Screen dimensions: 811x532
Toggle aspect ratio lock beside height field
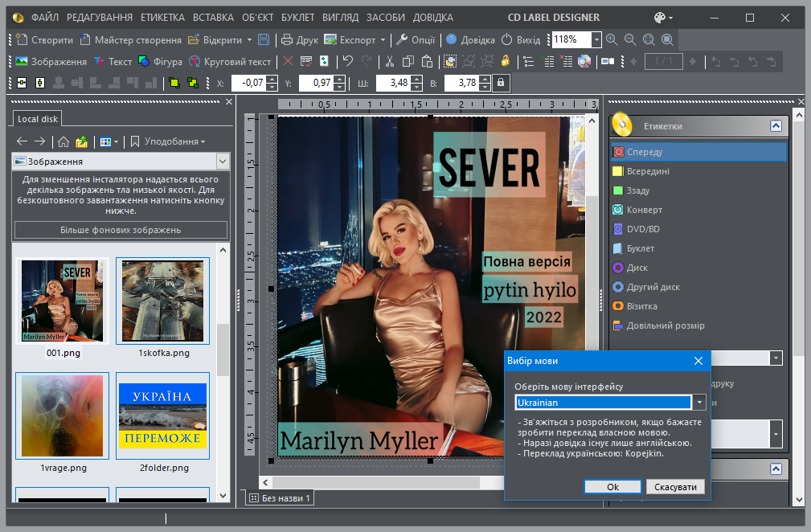point(500,83)
